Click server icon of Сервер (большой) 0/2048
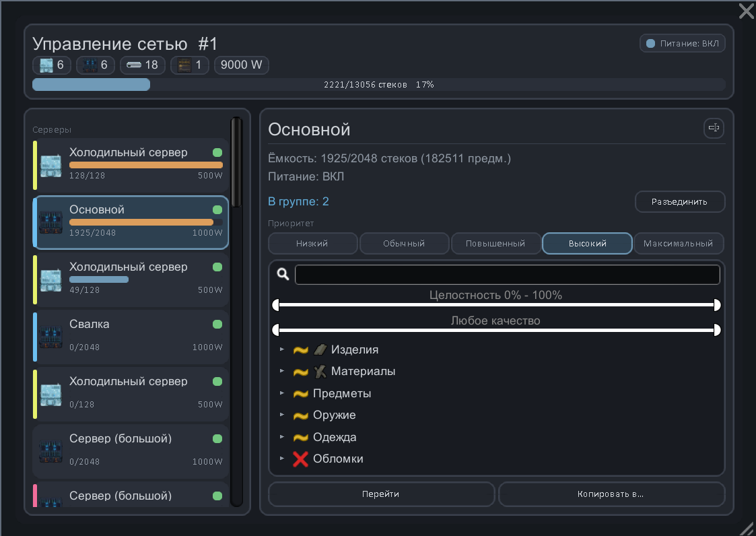This screenshot has width=756, height=536. click(x=50, y=452)
